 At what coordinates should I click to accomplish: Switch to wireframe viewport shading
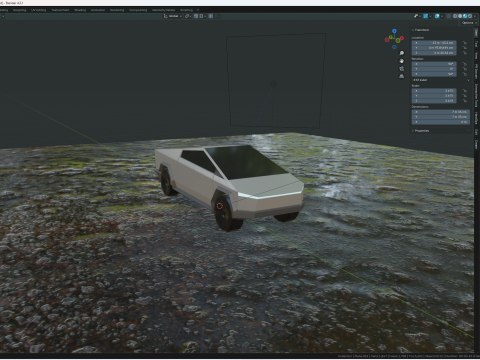(455, 16)
